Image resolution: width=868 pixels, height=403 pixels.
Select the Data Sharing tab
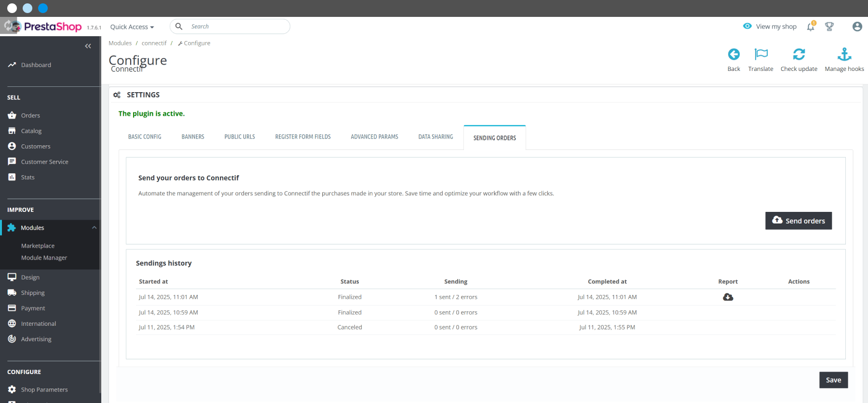pos(436,137)
